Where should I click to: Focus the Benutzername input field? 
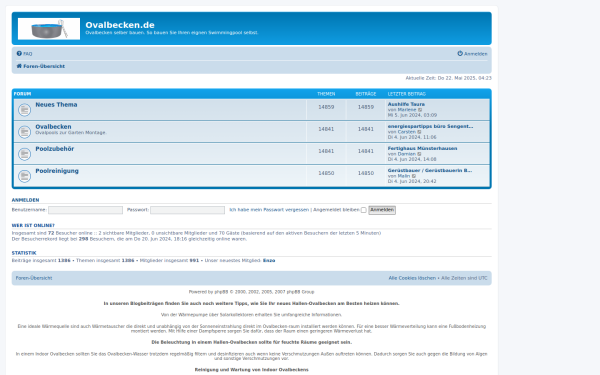point(85,210)
